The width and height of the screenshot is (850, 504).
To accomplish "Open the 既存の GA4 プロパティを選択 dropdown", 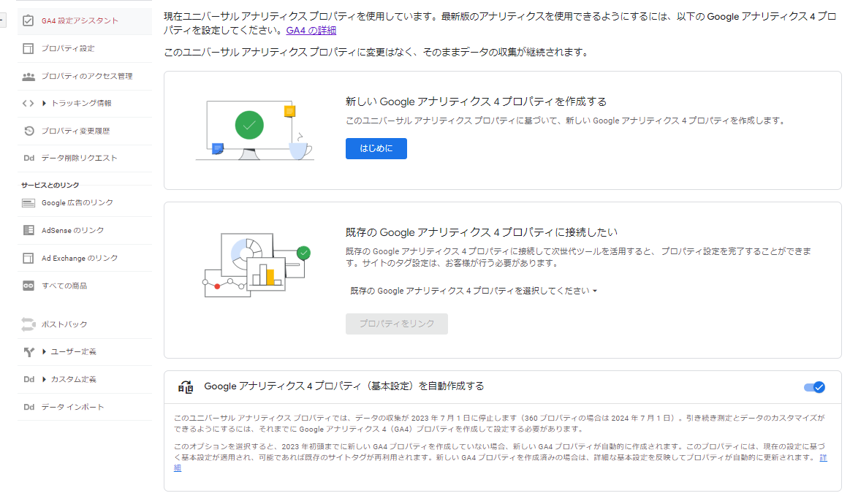I will [x=474, y=291].
